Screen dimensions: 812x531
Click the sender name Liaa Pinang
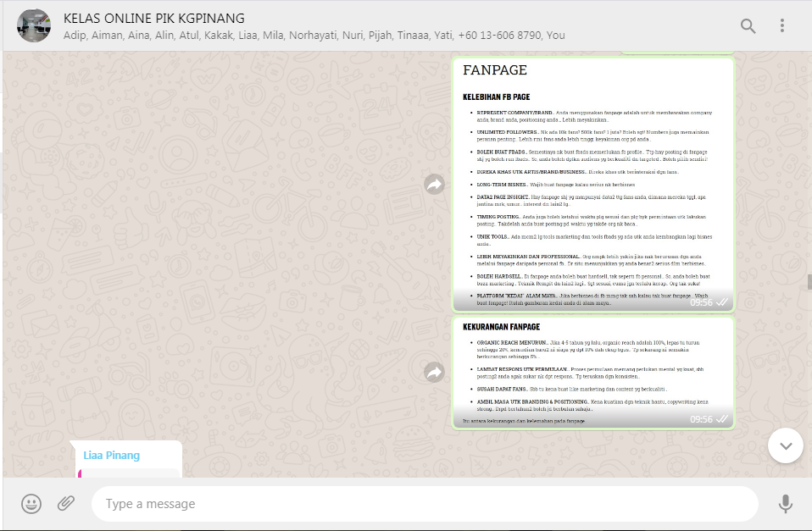pyautogui.click(x=111, y=455)
